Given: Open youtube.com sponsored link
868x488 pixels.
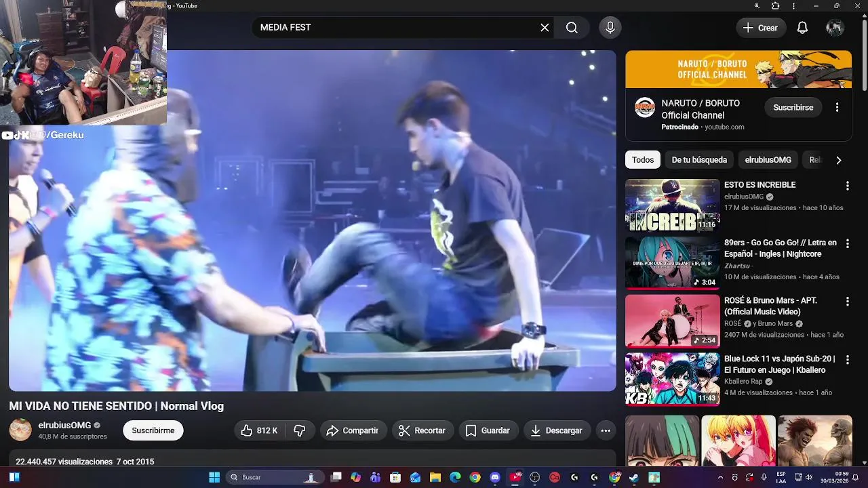Looking at the screenshot, I should tap(724, 127).
